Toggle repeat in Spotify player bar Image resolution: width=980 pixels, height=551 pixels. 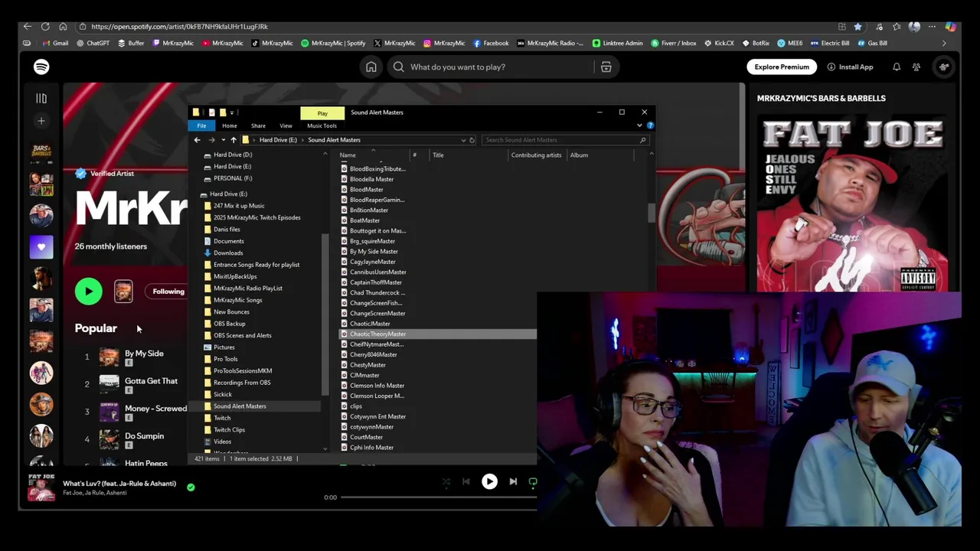[533, 481]
